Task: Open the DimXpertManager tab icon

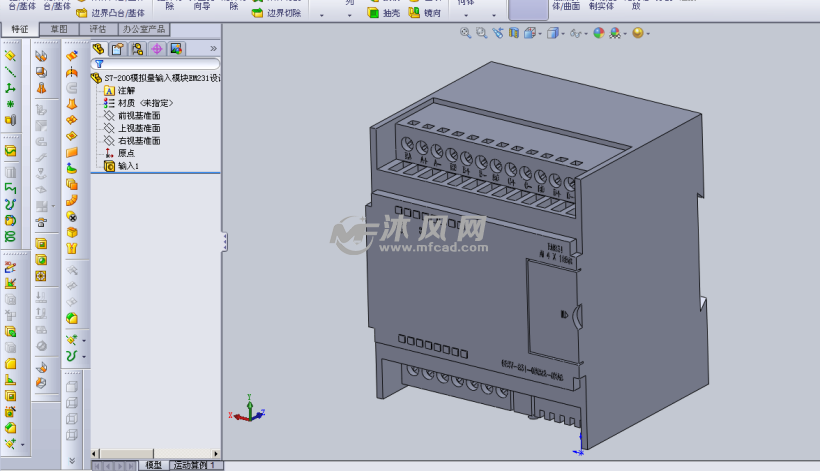Action: (156, 48)
